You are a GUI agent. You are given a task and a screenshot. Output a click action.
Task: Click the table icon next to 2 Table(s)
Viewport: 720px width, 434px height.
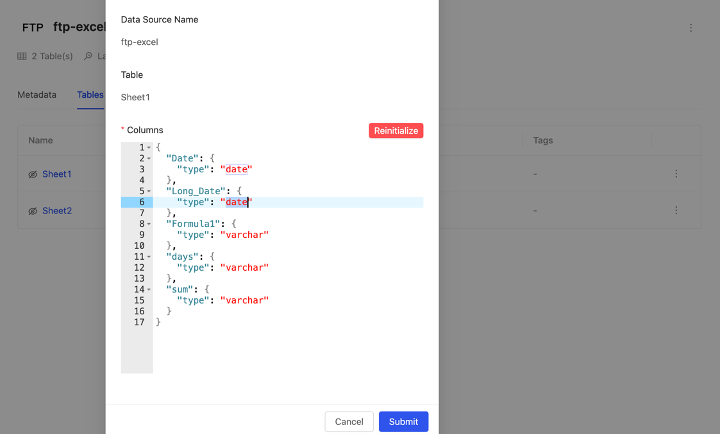pyautogui.click(x=22, y=56)
